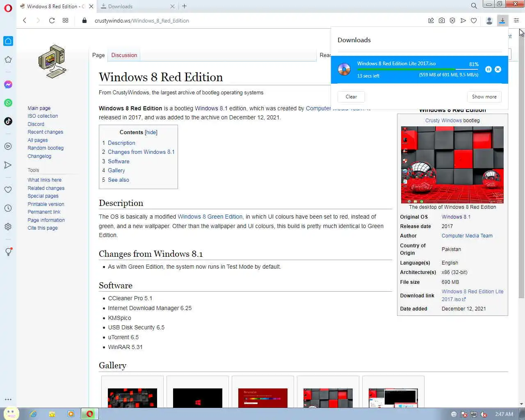The image size is (525, 420).
Task: Open Settings gear in the sidebar
Action: coord(8,227)
